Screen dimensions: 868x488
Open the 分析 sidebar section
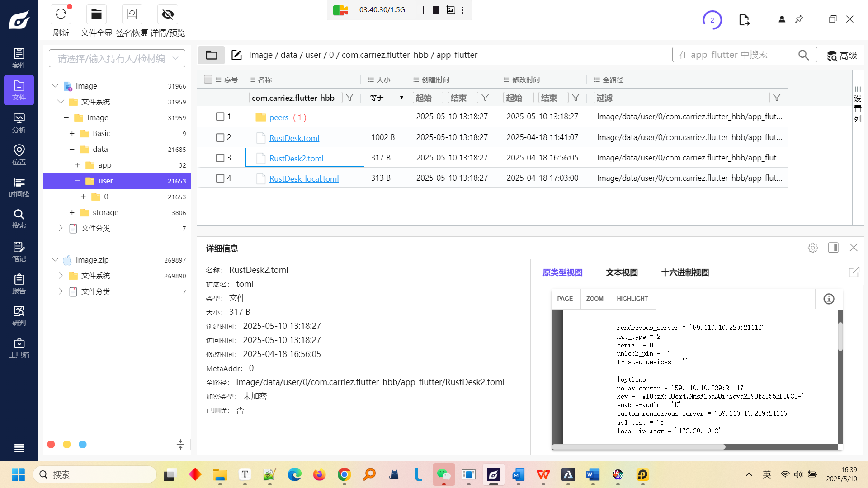pos(19,123)
